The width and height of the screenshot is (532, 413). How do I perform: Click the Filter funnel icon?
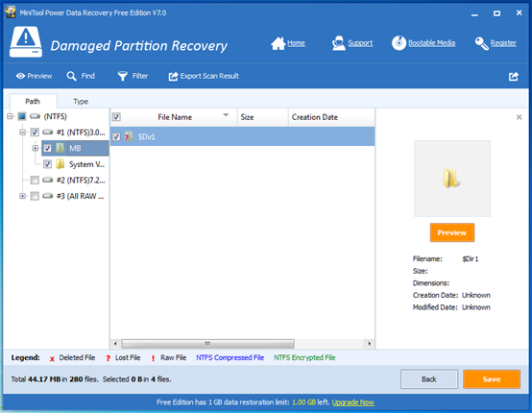(123, 76)
